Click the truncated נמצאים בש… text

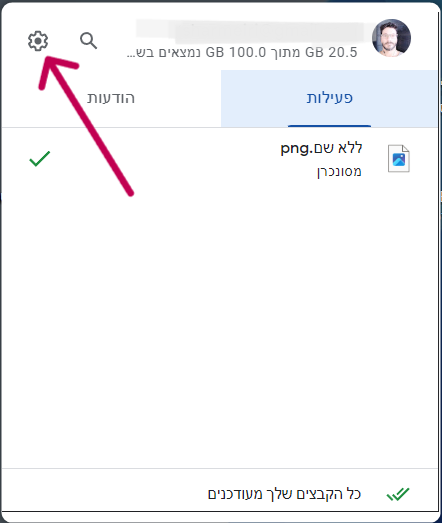(x=163, y=52)
